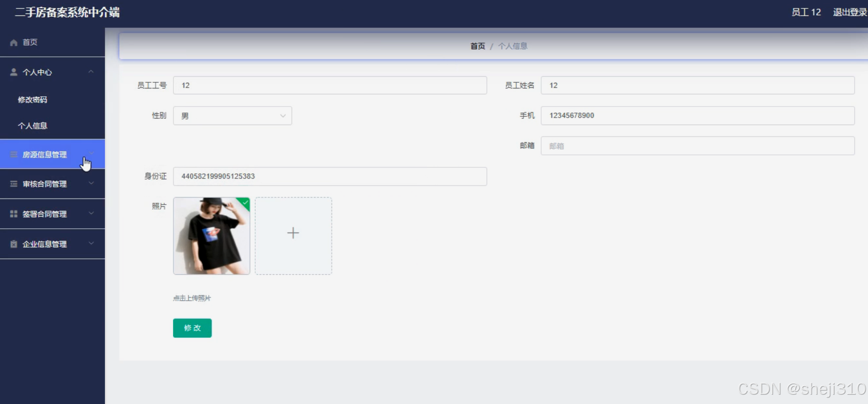This screenshot has width=868, height=404.
Task: Open the 性别 dropdown showing 男
Action: point(232,116)
